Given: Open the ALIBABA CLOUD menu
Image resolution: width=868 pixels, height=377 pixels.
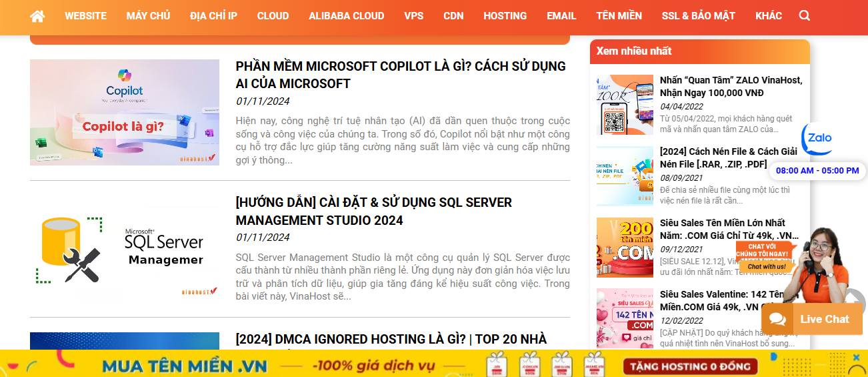Looking at the screenshot, I should click(346, 16).
